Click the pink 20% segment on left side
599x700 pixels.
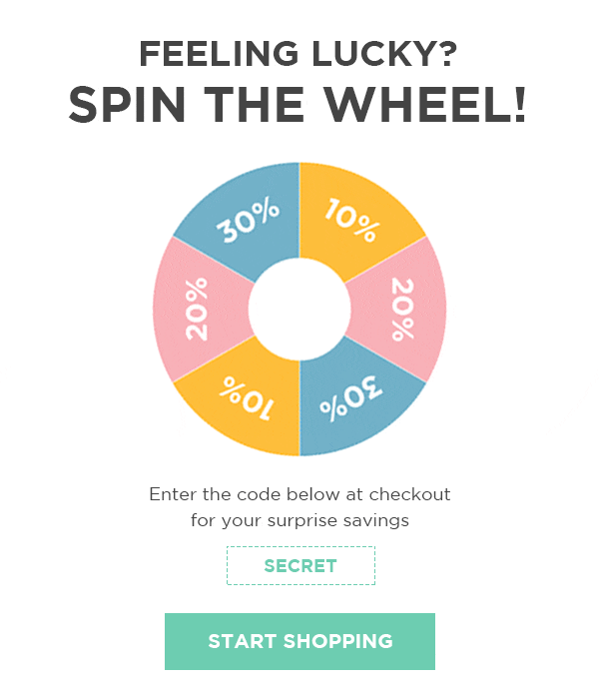[201, 309]
